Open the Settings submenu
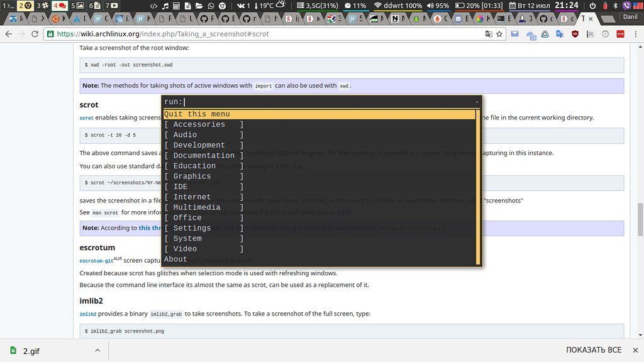The height and width of the screenshot is (362, 644). 204,228
